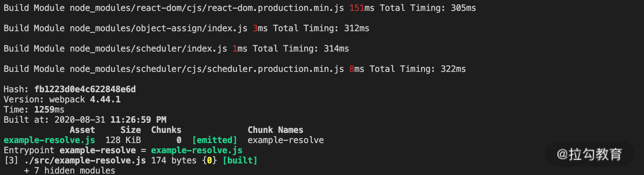The image size is (644, 175).
Task: Click the green [emitted] status label
Action: (215, 140)
